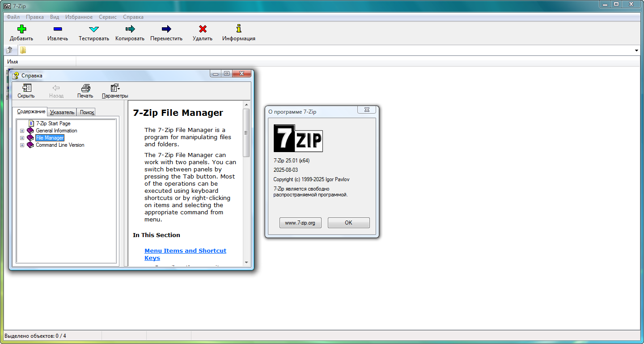Sort by the Имя column header
The height and width of the screenshot is (344, 644).
click(x=40, y=61)
